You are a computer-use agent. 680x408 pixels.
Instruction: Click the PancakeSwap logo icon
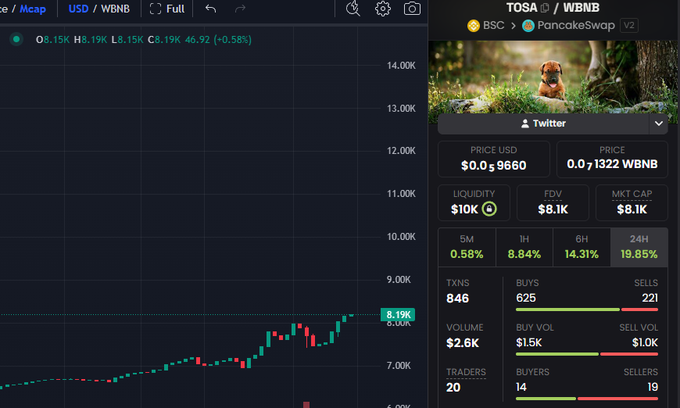coord(528,26)
